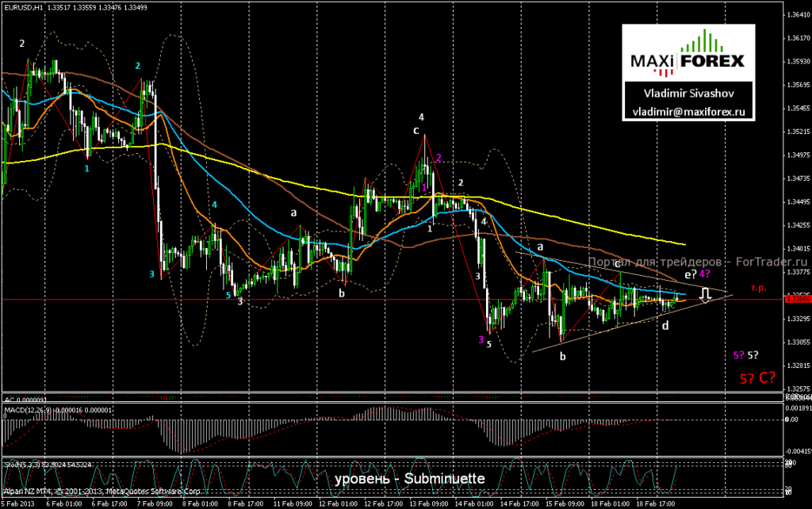Image resolution: width=812 pixels, height=509 pixels.
Task: Click the '13 Feb 09:00' time axis label
Action: pyautogui.click(x=429, y=503)
